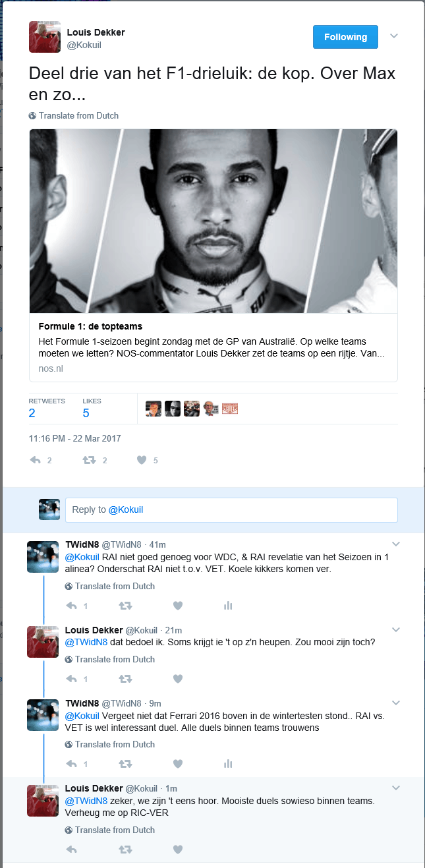The image size is (425, 868).
Task: Like TWidN8's 41m reply
Action: coord(177,606)
